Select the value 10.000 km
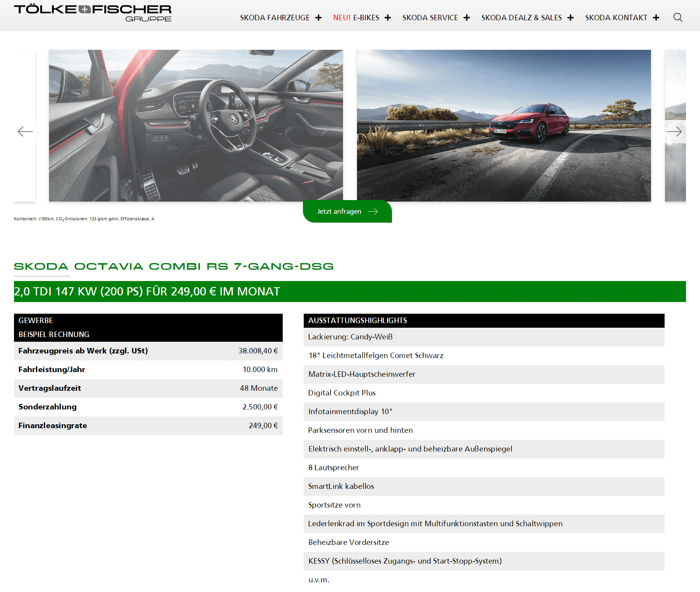Screen dimensions: 700x592 pos(260,369)
